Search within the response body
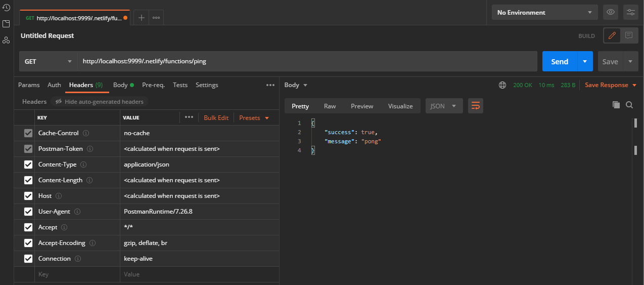Viewport: 644px width, 285px height. click(629, 105)
